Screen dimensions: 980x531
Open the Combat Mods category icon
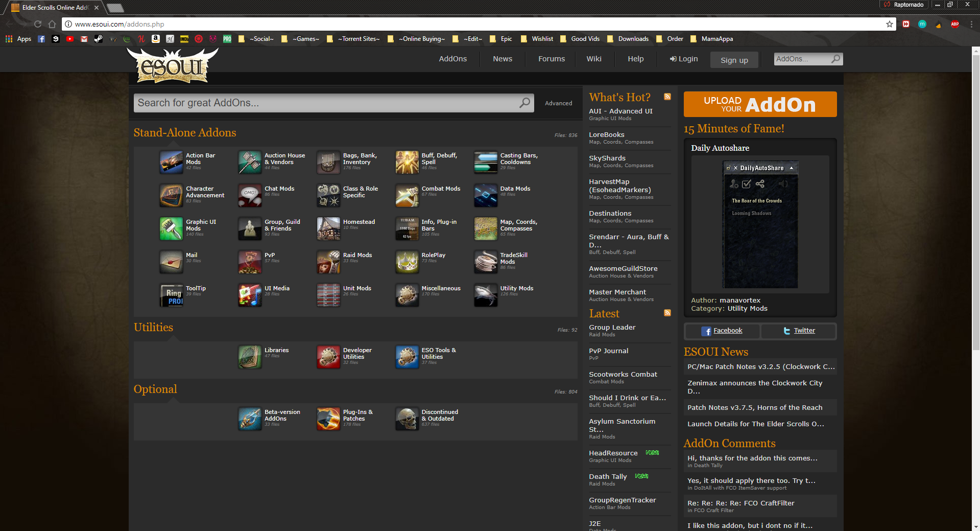(x=407, y=196)
